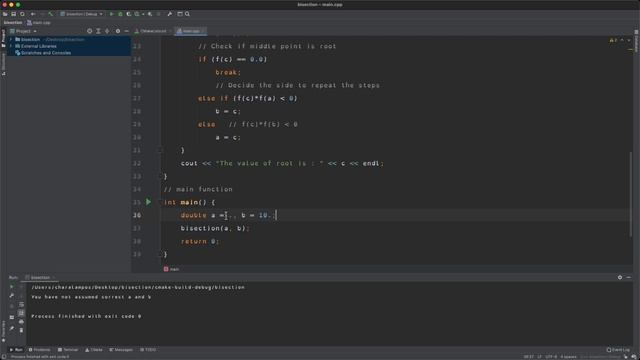Click the Open folder icon in main toolbar

pyautogui.click(x=5, y=14)
